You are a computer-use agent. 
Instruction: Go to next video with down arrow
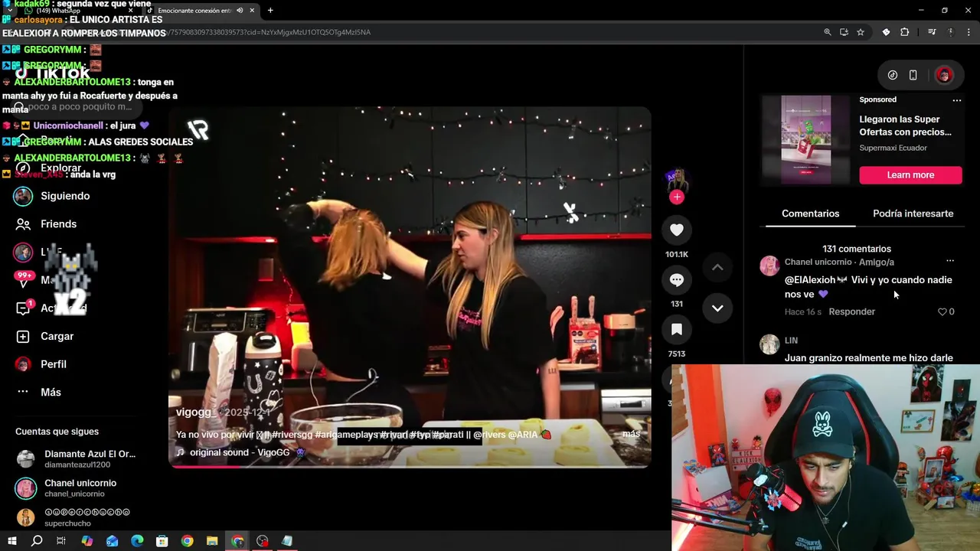[717, 308]
